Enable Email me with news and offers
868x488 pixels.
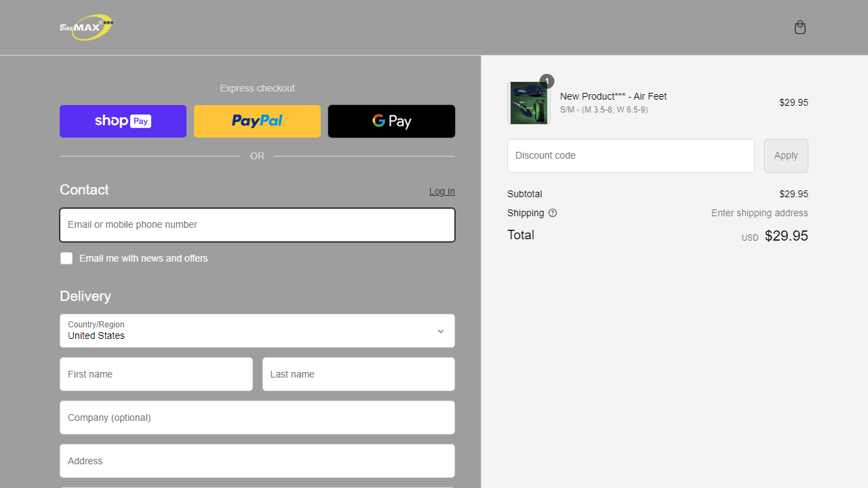click(66, 258)
